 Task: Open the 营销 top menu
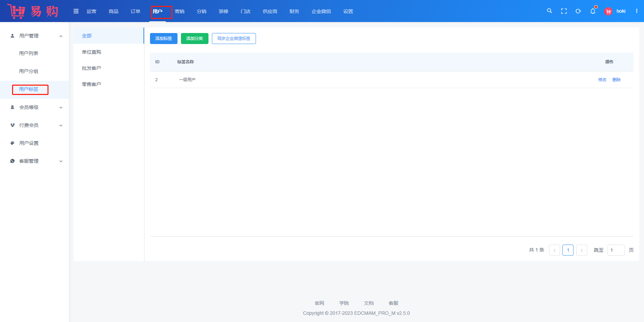(180, 11)
